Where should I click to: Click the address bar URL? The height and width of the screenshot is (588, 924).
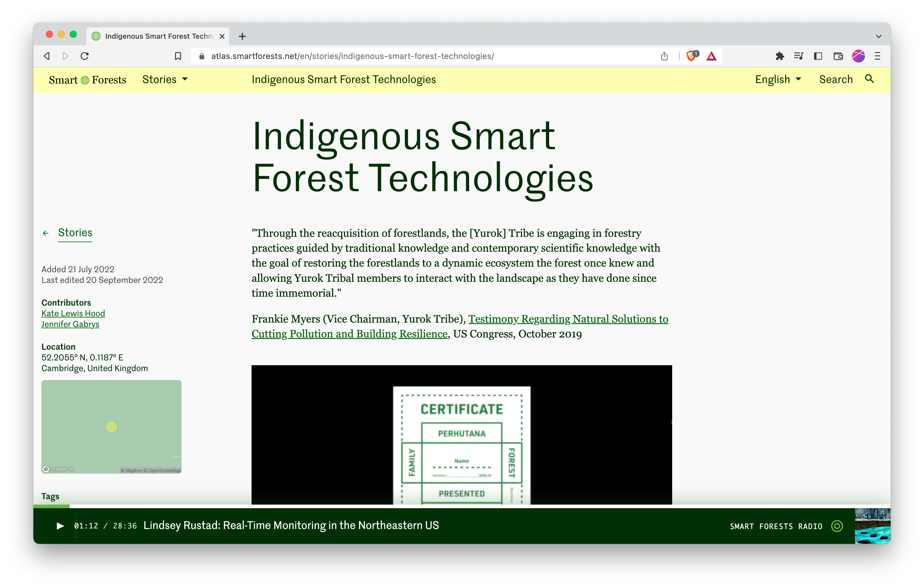352,56
